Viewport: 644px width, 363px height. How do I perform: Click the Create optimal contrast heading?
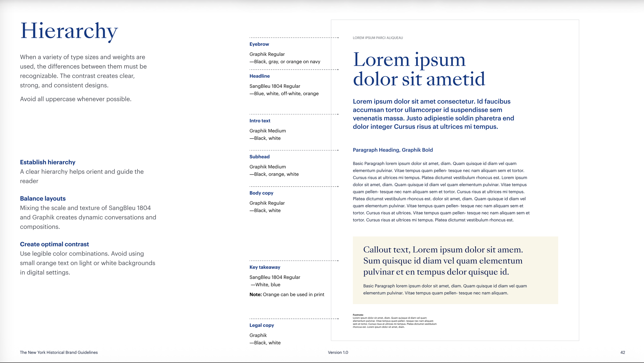pos(54,244)
